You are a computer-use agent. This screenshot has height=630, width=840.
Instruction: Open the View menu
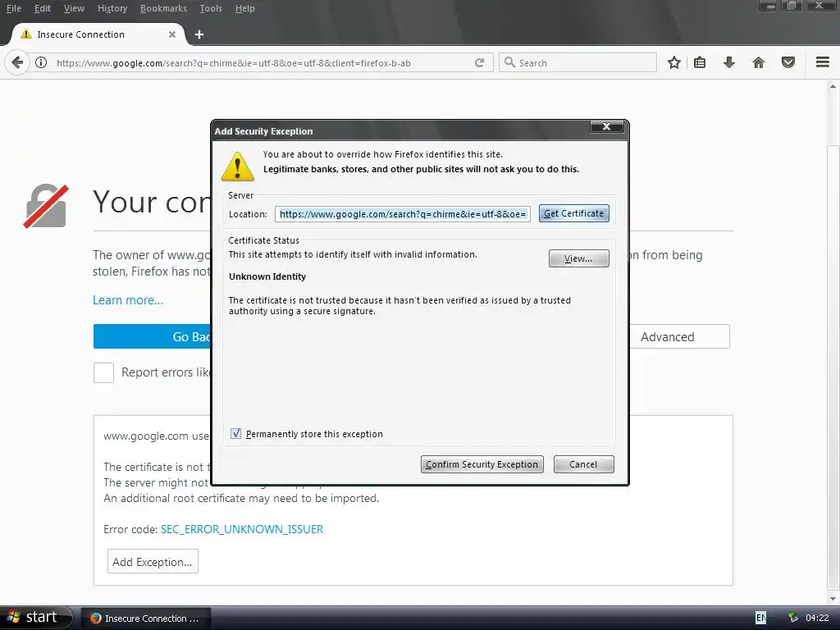coord(74,8)
